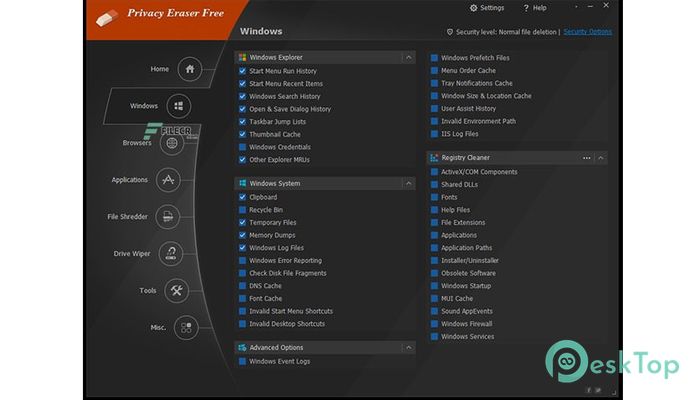The image size is (700, 400).
Task: Click the Windows System group icon
Action: click(242, 183)
